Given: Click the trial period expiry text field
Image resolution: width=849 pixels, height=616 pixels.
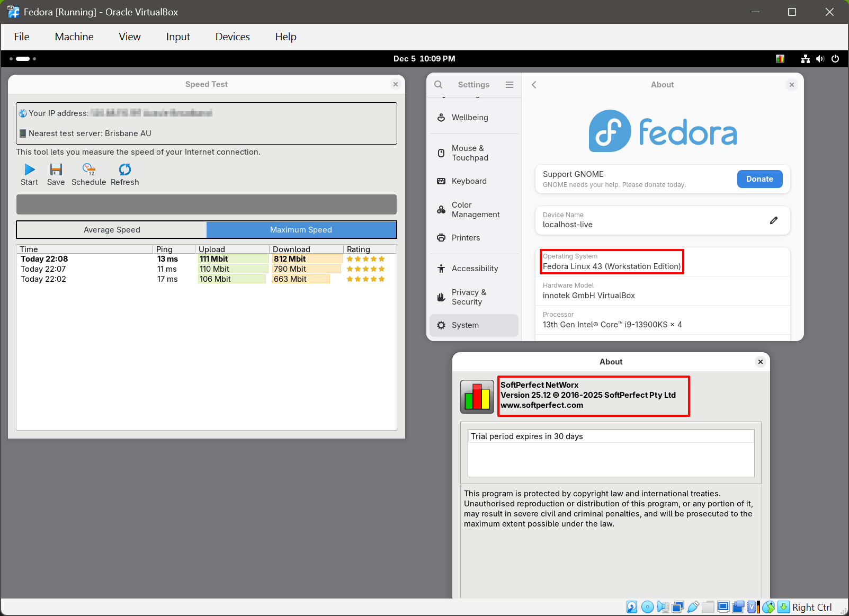Looking at the screenshot, I should tap(611, 436).
